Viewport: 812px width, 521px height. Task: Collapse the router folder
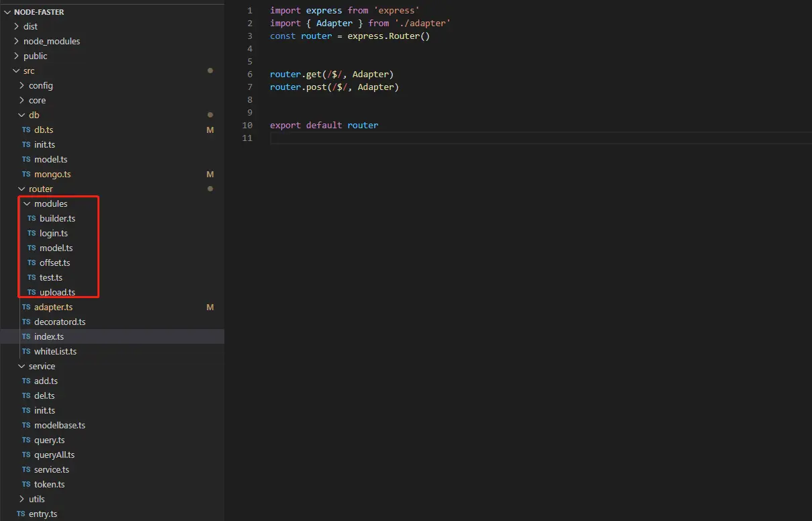[40, 189]
